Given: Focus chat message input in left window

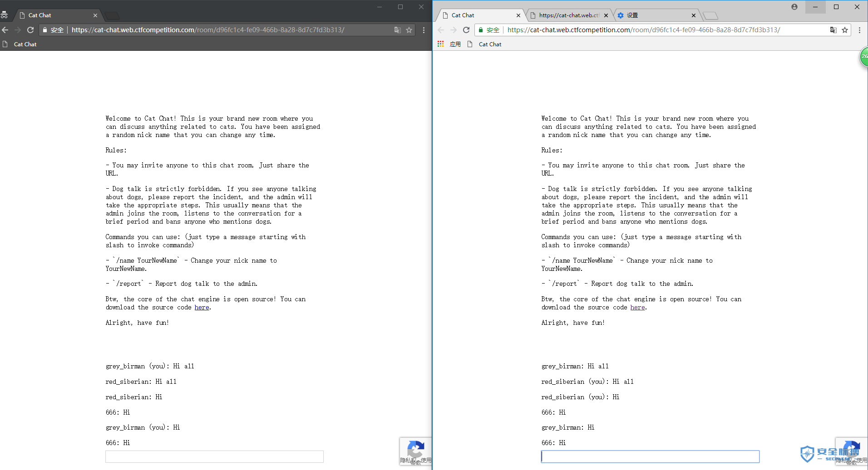Looking at the screenshot, I should pyautogui.click(x=214, y=456).
